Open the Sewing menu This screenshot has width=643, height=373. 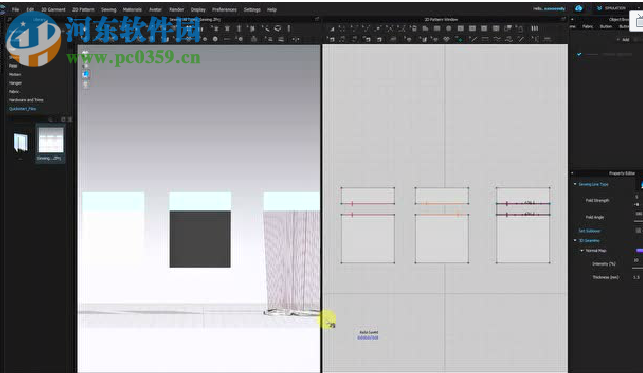[109, 9]
